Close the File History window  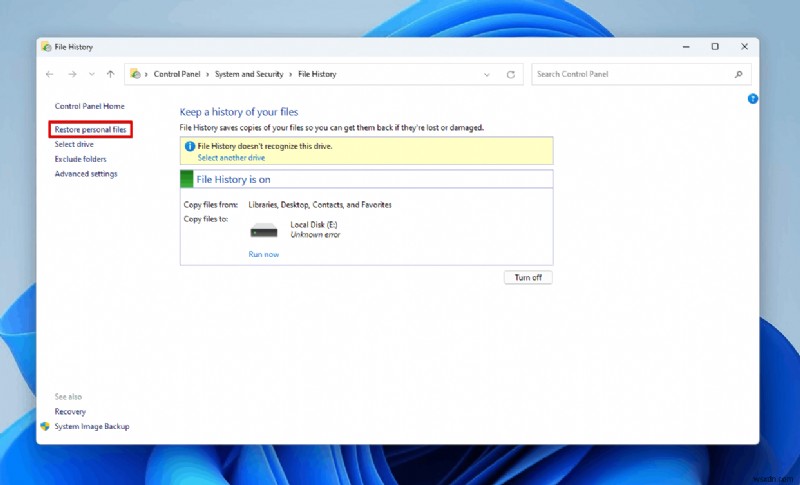click(x=744, y=47)
